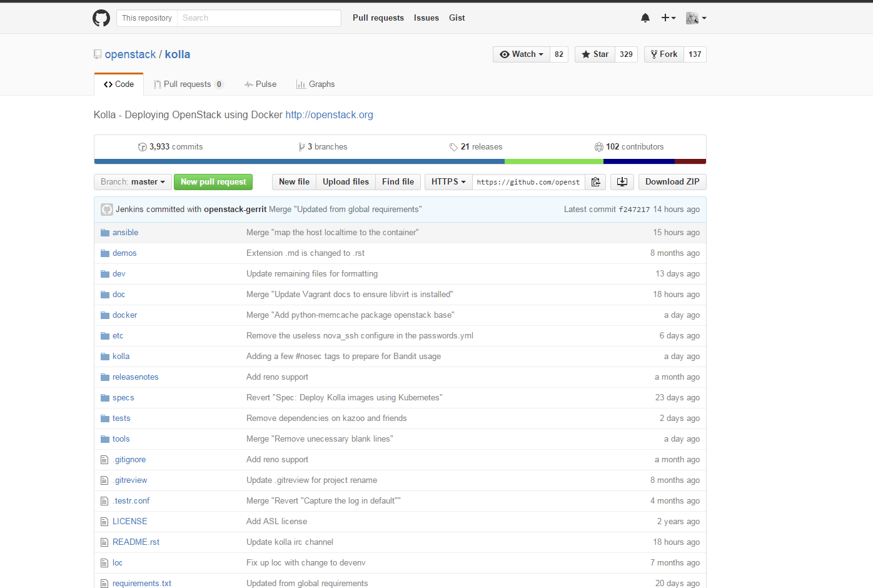Fork the kolla repository
Viewport: 873px width, 588px height.
point(664,54)
